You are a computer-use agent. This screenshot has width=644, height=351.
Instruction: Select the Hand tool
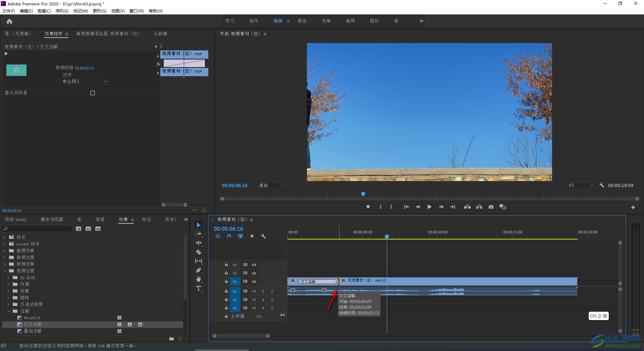(199, 279)
